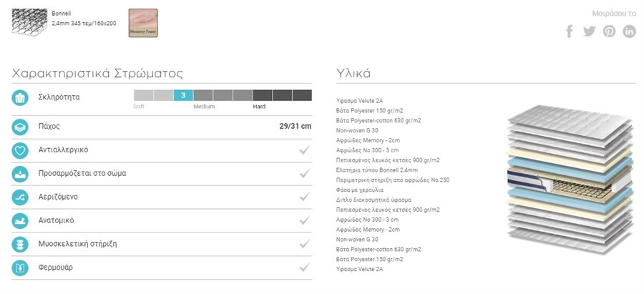Share on LinkedIn via its icon
Viewport: 644px width, 294px height.
pyautogui.click(x=629, y=31)
